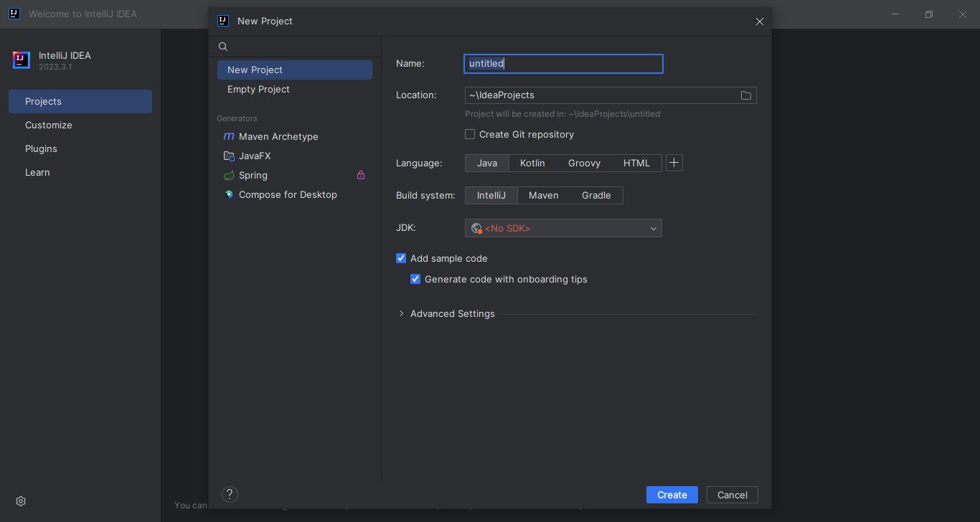Viewport: 980px width, 522px height.
Task: Select IntelliJ build system
Action: (x=491, y=195)
